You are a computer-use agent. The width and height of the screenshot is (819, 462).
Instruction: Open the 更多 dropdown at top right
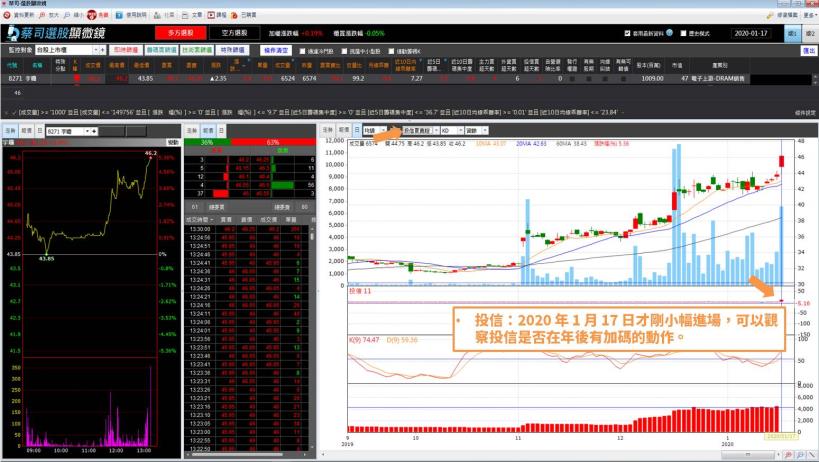click(x=810, y=15)
